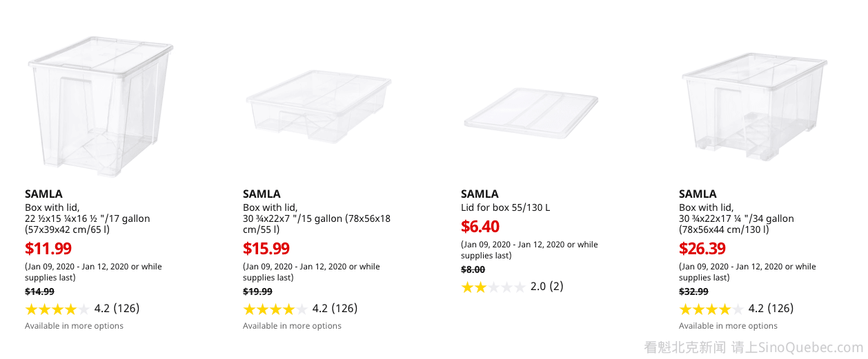Select the $15.99 sale price
868x359 pixels.
pyautogui.click(x=266, y=249)
